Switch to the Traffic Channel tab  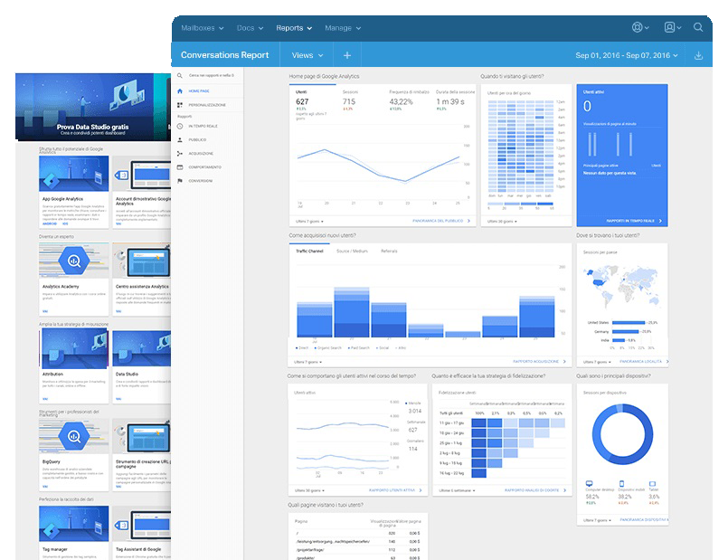(309, 252)
